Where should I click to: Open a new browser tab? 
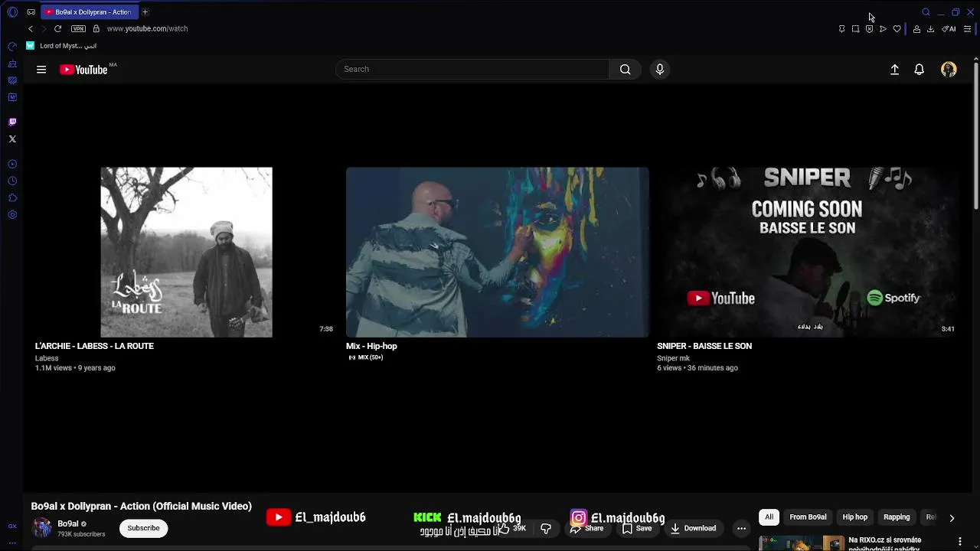pyautogui.click(x=145, y=12)
